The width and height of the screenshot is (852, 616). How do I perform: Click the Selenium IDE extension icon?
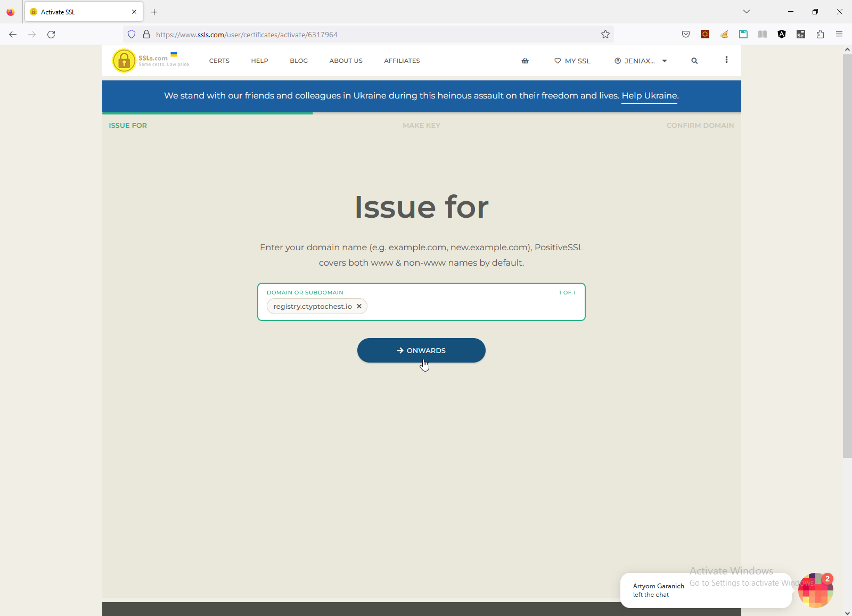pos(801,35)
